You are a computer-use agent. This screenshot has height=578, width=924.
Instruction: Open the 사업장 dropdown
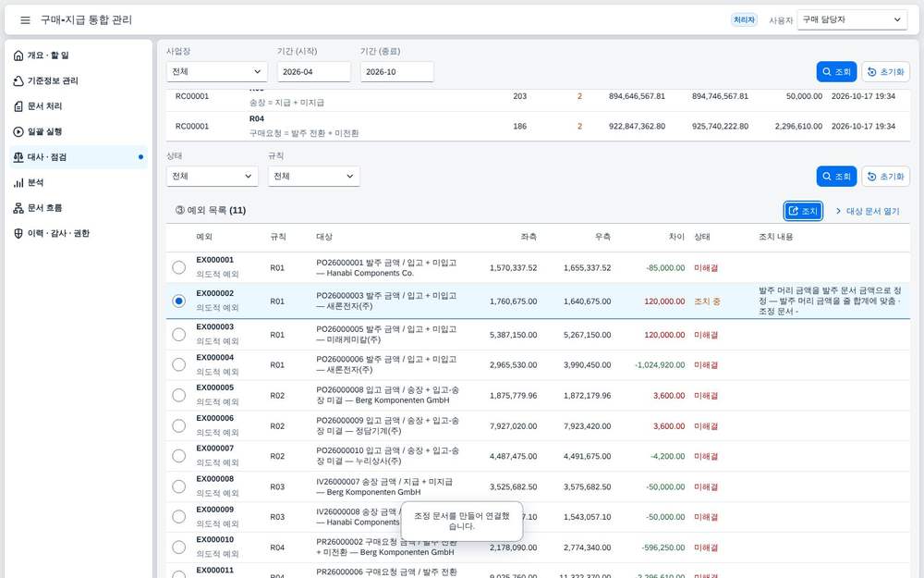(217, 72)
